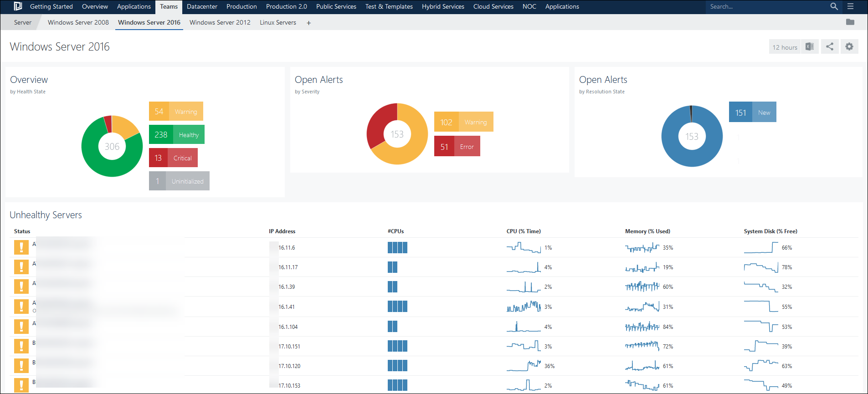Viewport: 868px width, 394px height.
Task: Open Cloud Services menu
Action: click(x=493, y=6)
